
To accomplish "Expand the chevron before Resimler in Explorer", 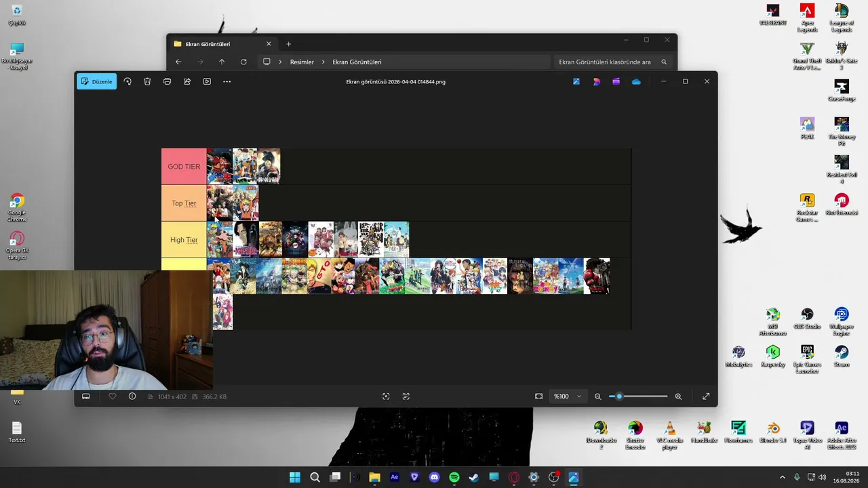I will (280, 62).
